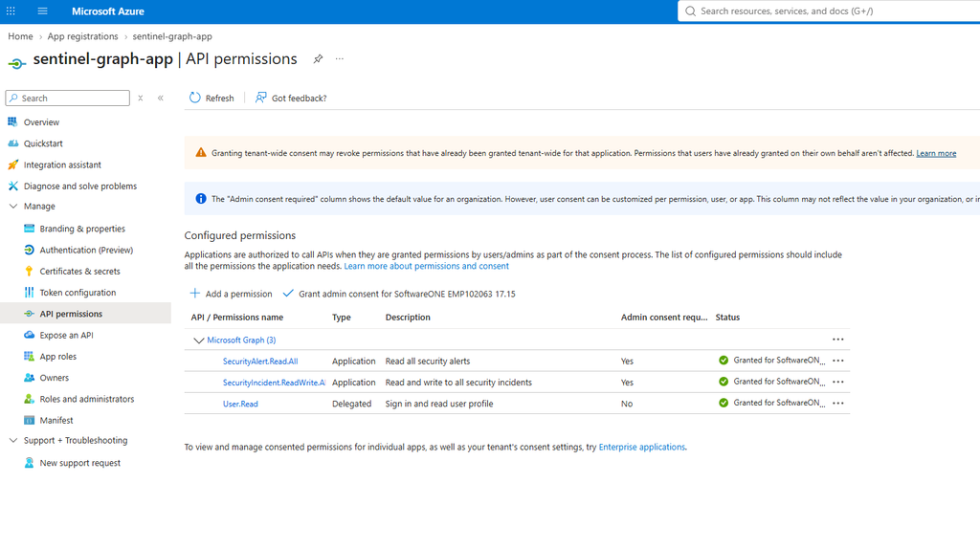Open options menu for SecurityIncident.ReadWrite.All row

click(x=838, y=382)
